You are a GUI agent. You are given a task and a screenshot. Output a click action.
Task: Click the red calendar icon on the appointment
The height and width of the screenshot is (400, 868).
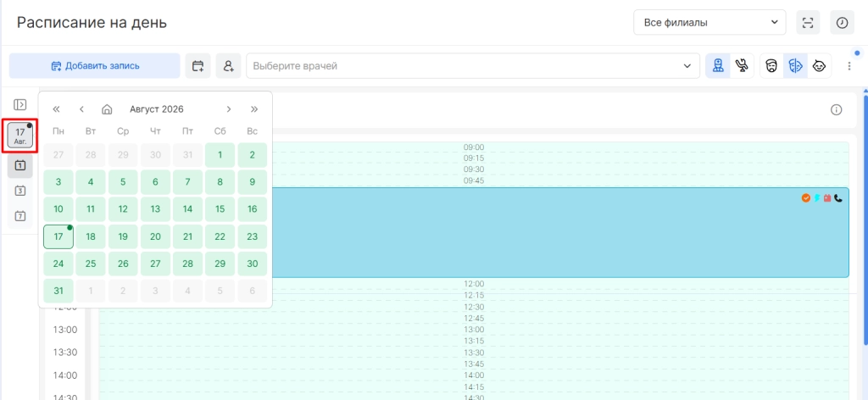(827, 197)
